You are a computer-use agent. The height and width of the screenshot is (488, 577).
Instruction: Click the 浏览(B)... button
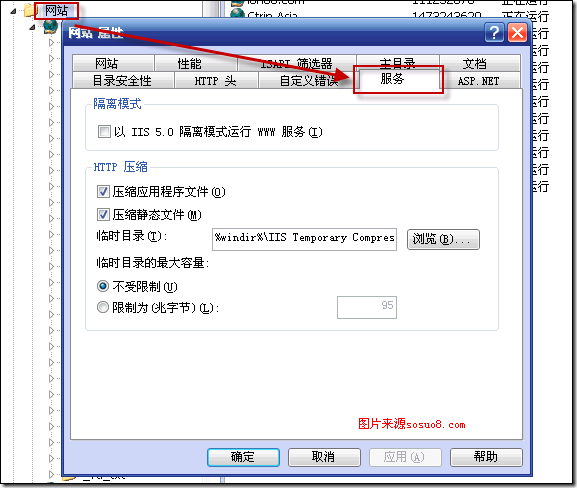tap(443, 239)
